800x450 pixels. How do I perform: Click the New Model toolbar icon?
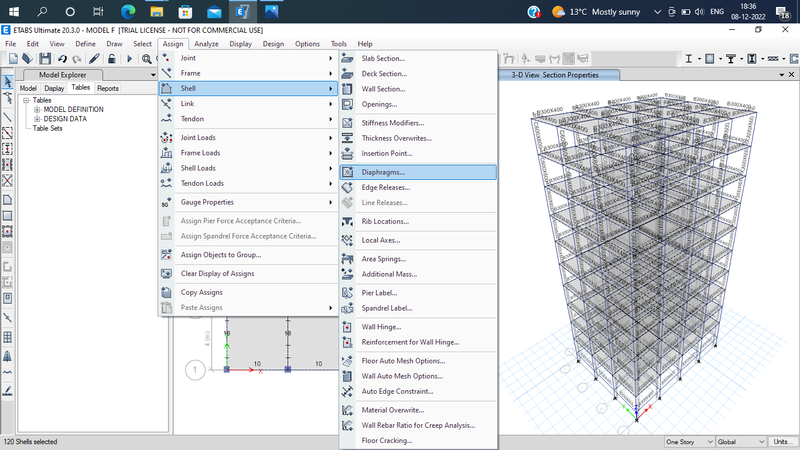[13, 59]
